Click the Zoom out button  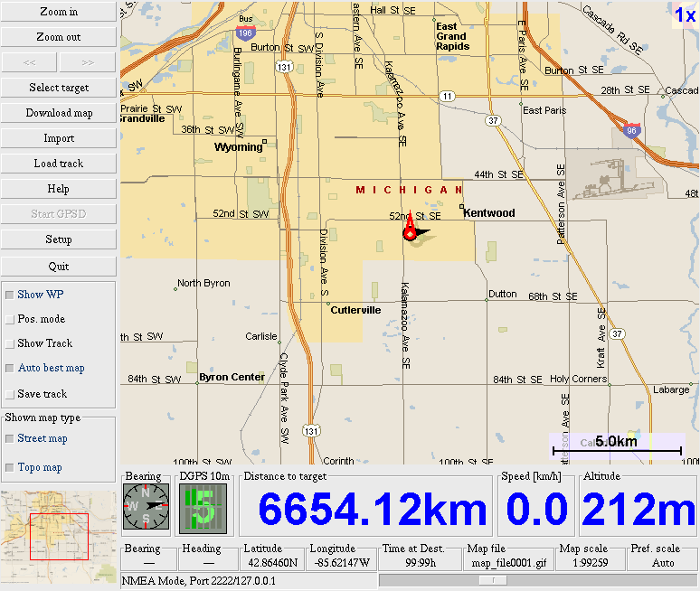click(x=59, y=36)
